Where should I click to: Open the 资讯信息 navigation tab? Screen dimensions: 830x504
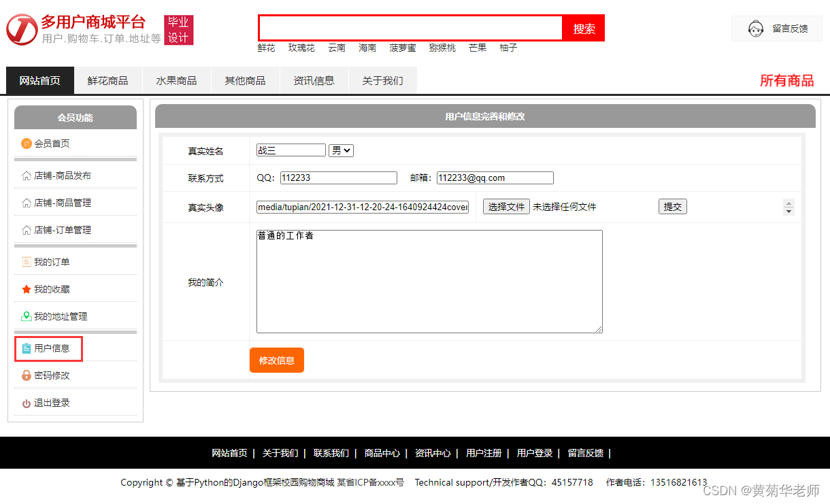tap(314, 80)
